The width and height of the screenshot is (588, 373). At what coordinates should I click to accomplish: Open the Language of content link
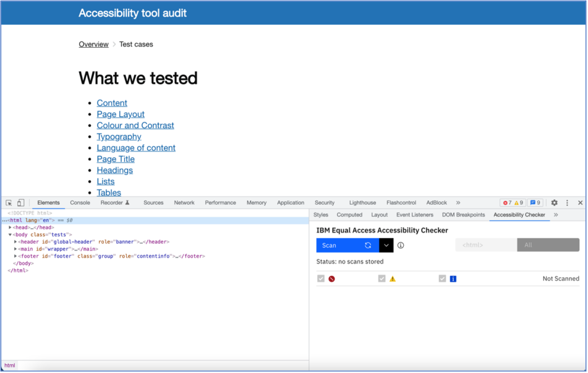pyautogui.click(x=136, y=148)
